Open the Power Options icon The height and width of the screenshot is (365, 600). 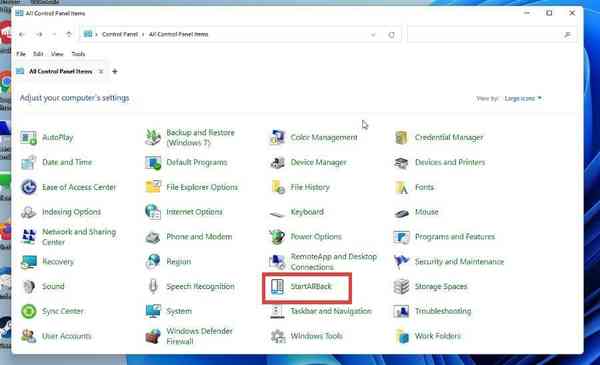pos(277,237)
